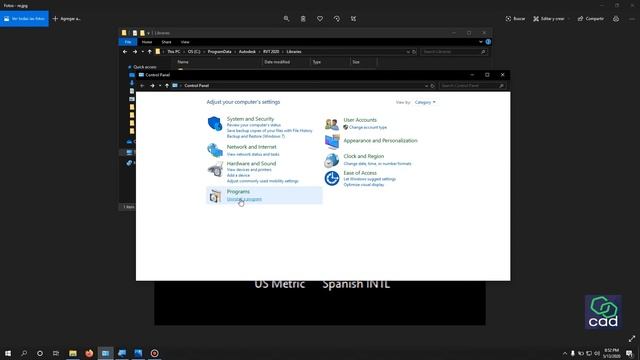The image size is (640, 360).
Task: Open Hardware and Sound category
Action: click(251, 163)
